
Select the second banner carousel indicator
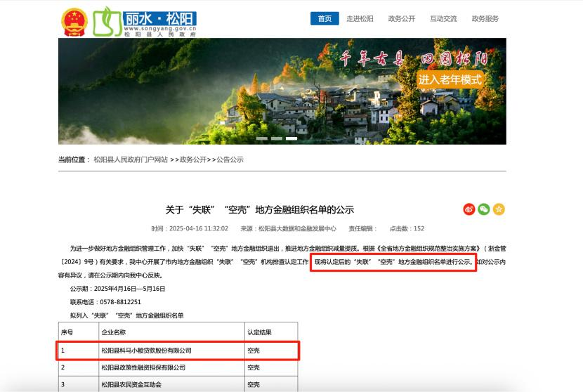(276, 138)
